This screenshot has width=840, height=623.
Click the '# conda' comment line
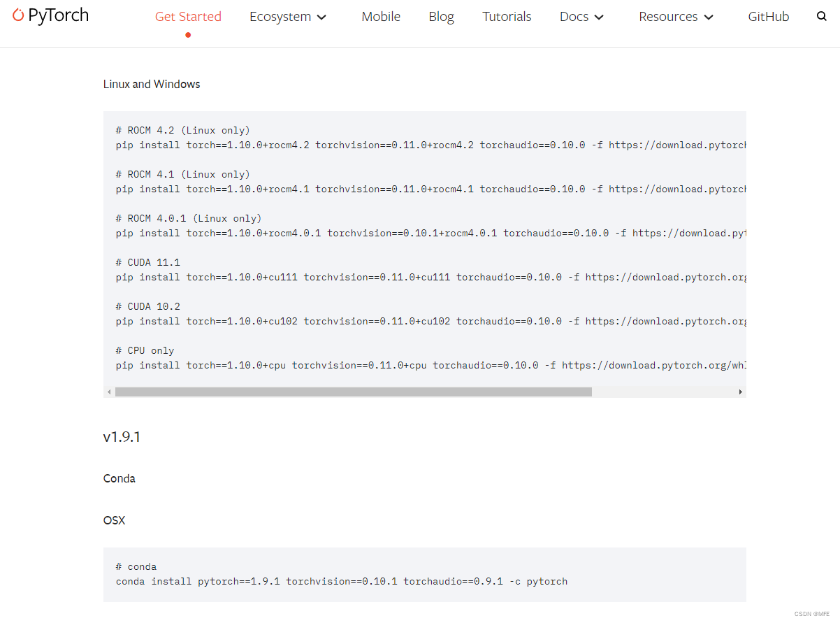[136, 566]
